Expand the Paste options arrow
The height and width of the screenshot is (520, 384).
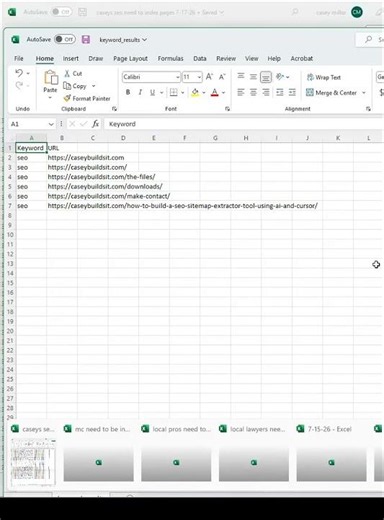(x=50, y=98)
